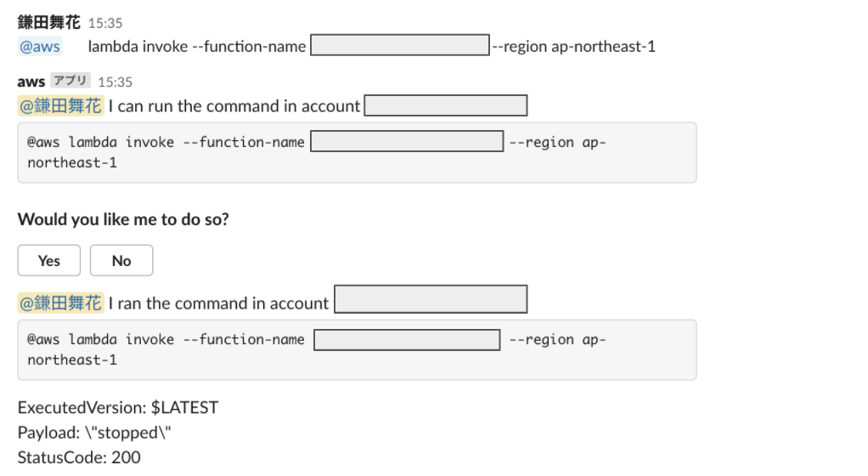
Task: Click the "StatusCode: 200" output line
Action: click(x=79, y=457)
